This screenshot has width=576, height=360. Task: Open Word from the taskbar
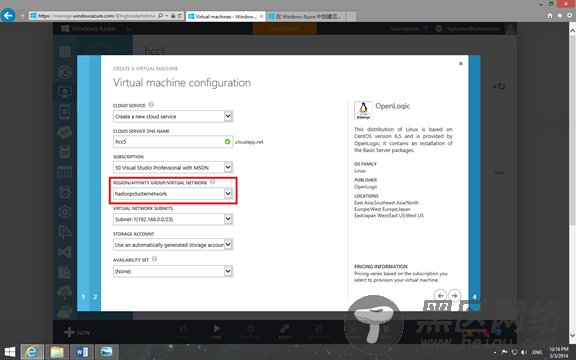pos(82,352)
